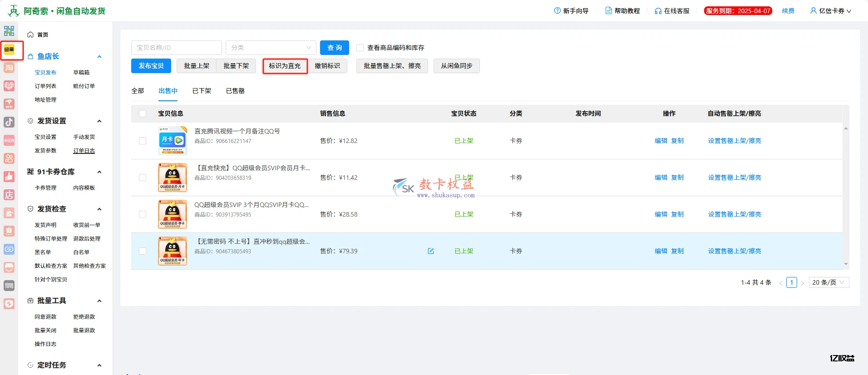Collapse the 批量工具 sidebar section
The width and height of the screenshot is (868, 375).
point(99,301)
